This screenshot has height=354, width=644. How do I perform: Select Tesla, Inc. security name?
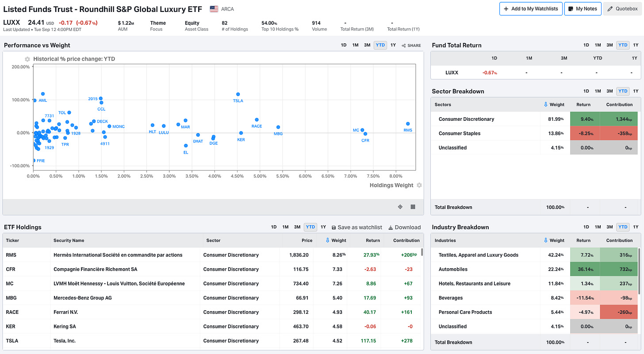coord(65,341)
